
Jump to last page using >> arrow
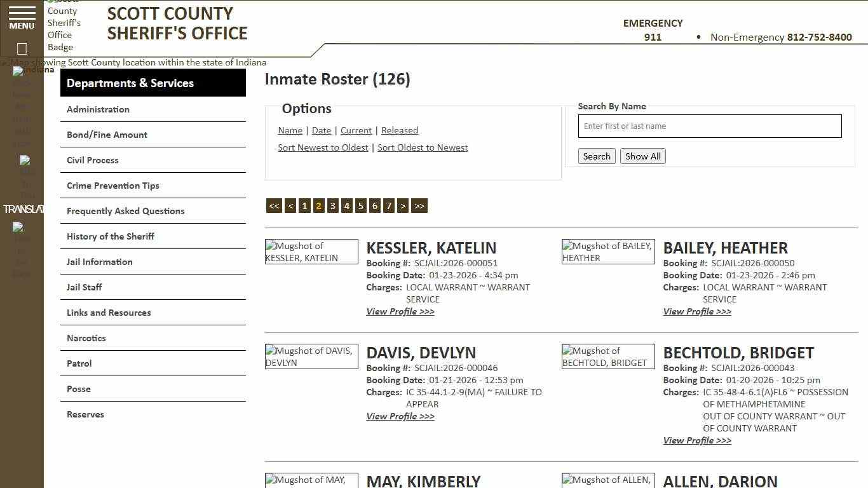pyautogui.click(x=419, y=205)
